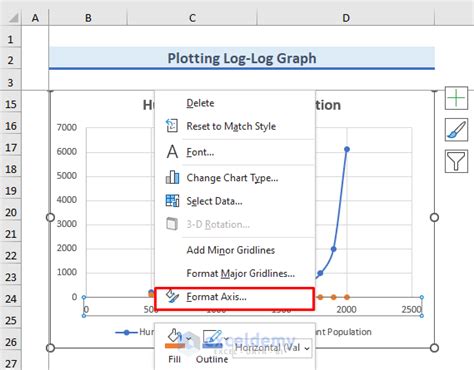Click the Outline pen icon

pyautogui.click(x=212, y=339)
